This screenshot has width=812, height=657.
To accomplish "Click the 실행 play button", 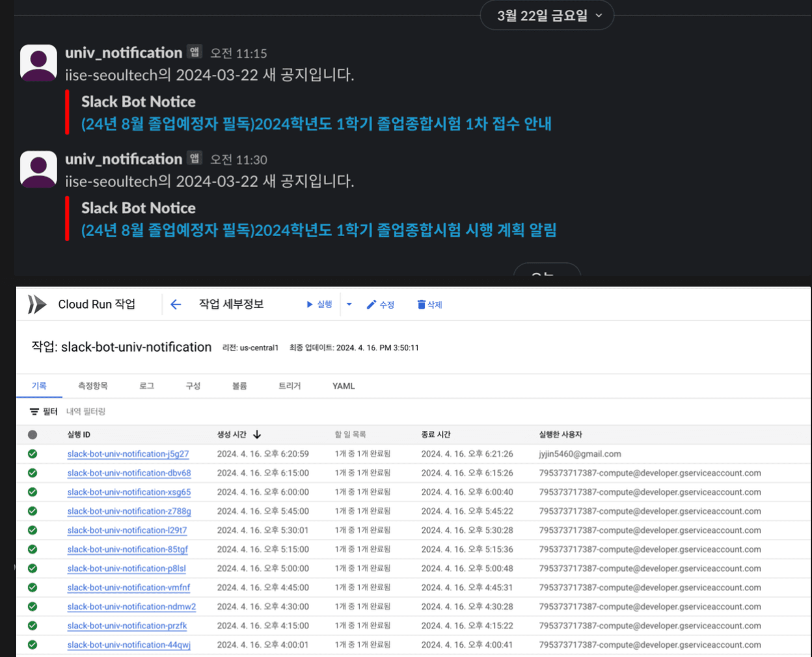I will pyautogui.click(x=319, y=304).
